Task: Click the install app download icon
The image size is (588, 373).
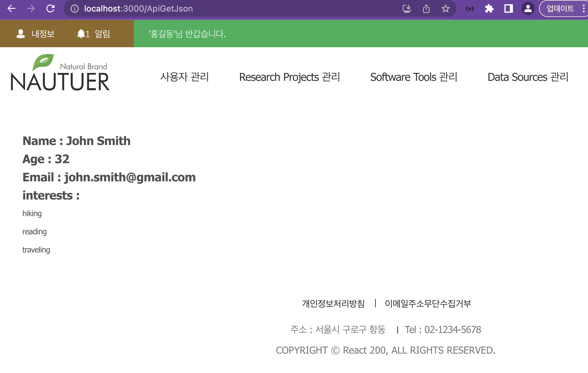Action: click(x=407, y=9)
